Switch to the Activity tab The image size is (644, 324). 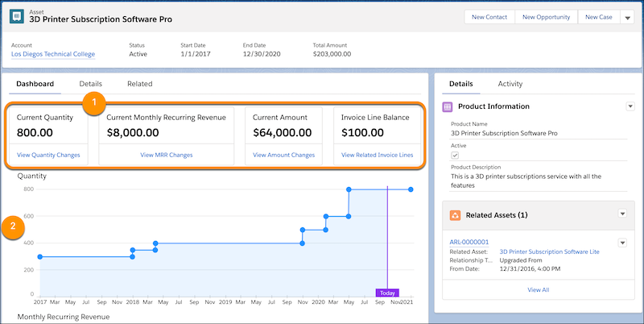[510, 84]
